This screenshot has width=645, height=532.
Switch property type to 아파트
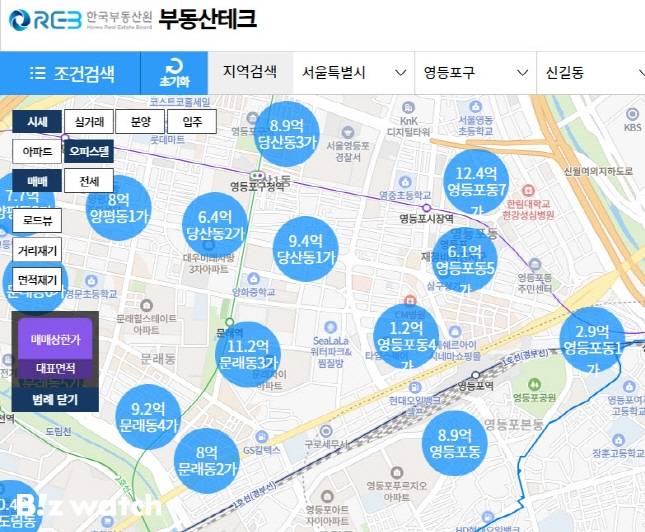[x=37, y=151]
